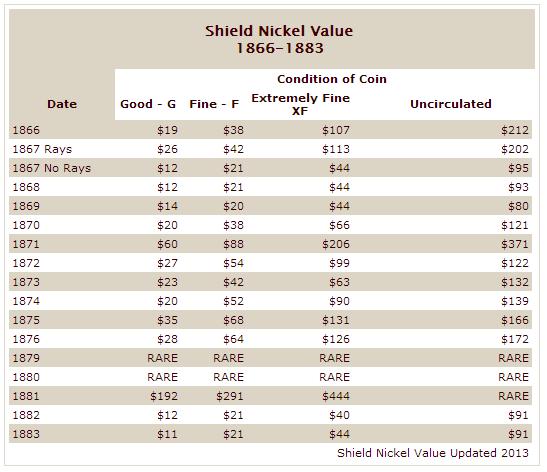Select the 1875 Fine value $68
This screenshot has width=547, height=472.
(233, 320)
